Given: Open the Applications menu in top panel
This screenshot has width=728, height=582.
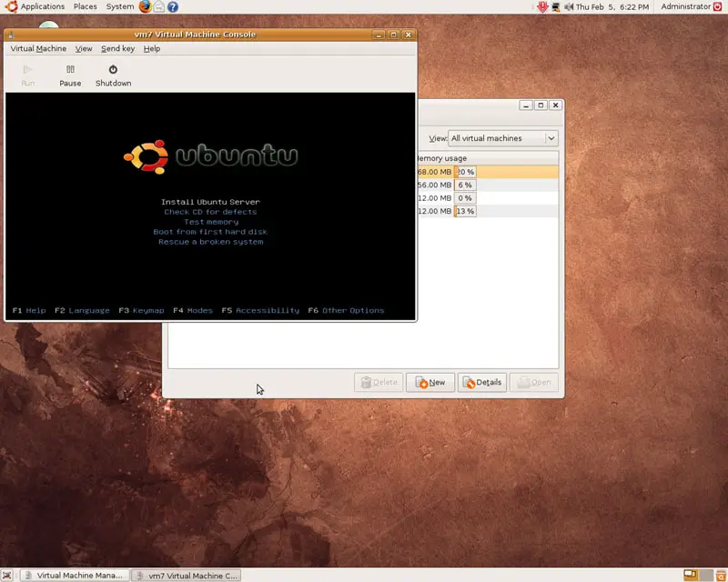Looking at the screenshot, I should [35, 6].
